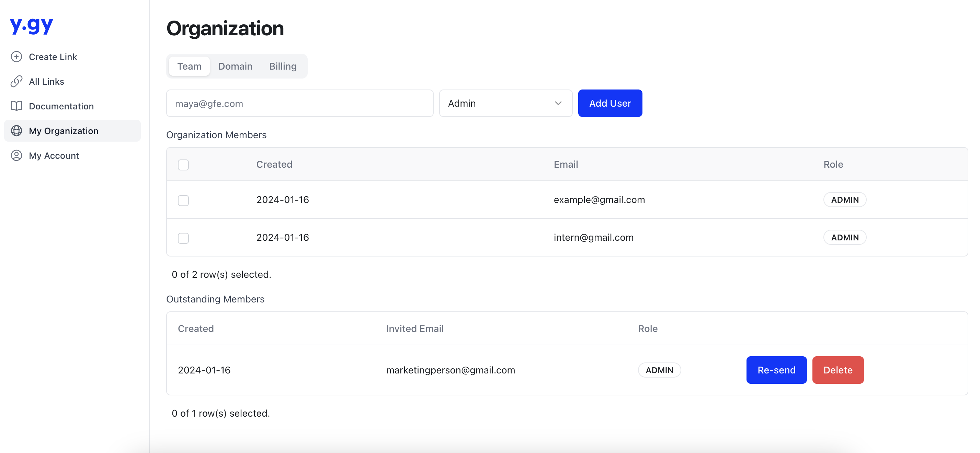The height and width of the screenshot is (453, 980).
Task: Switch to the Billing tab
Action: pos(283,66)
